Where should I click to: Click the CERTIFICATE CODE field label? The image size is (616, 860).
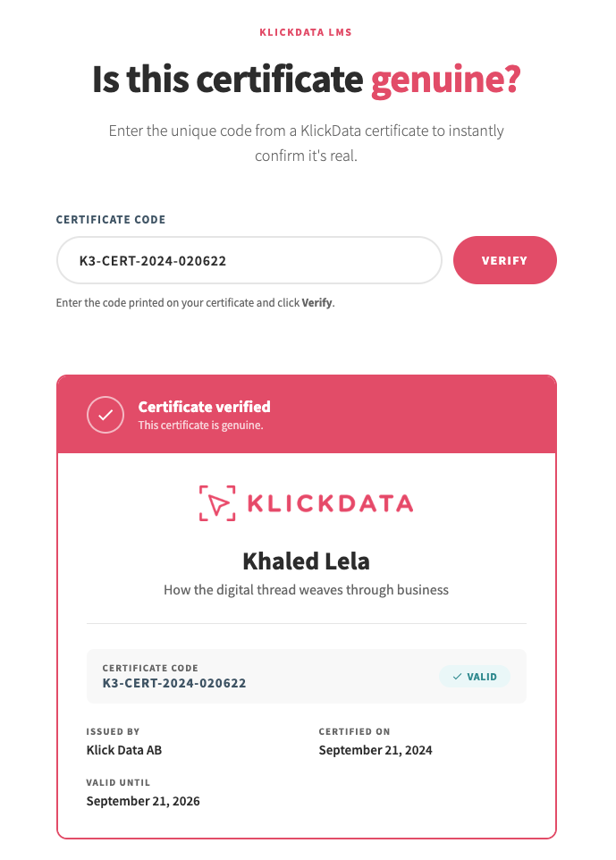tap(111, 219)
